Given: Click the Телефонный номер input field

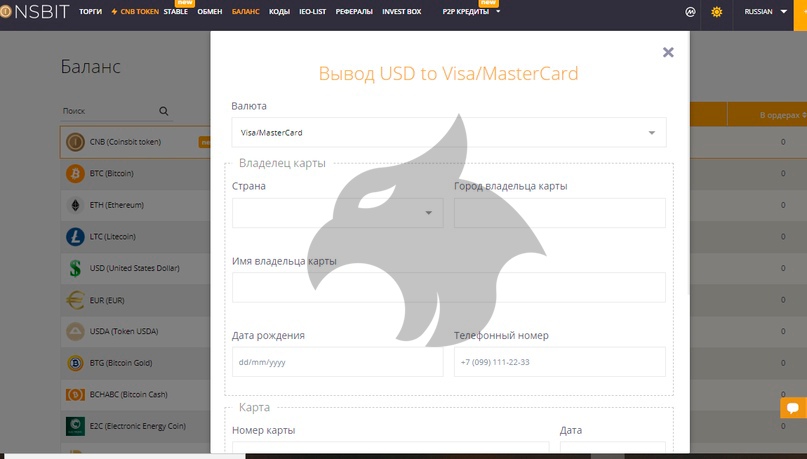Looking at the screenshot, I should [x=559, y=362].
